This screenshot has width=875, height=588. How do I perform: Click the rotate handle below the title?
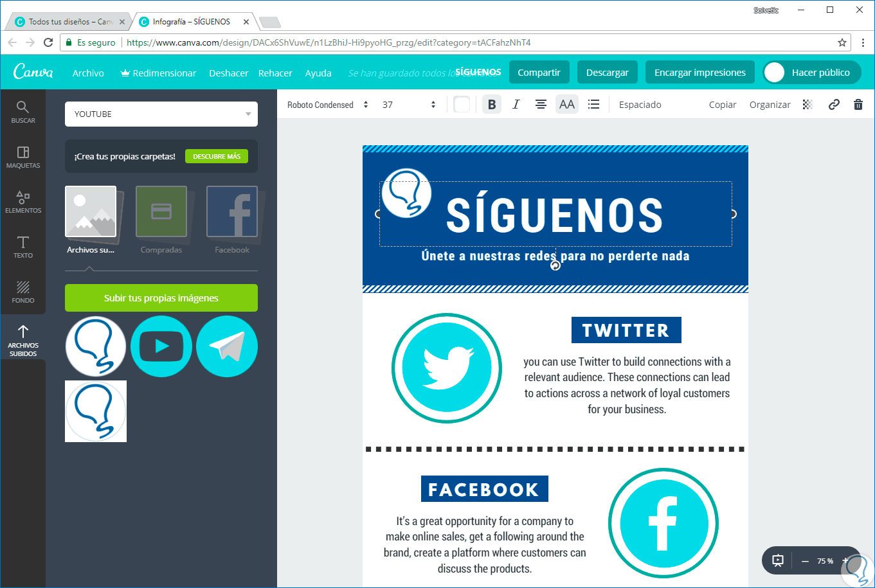pyautogui.click(x=555, y=265)
